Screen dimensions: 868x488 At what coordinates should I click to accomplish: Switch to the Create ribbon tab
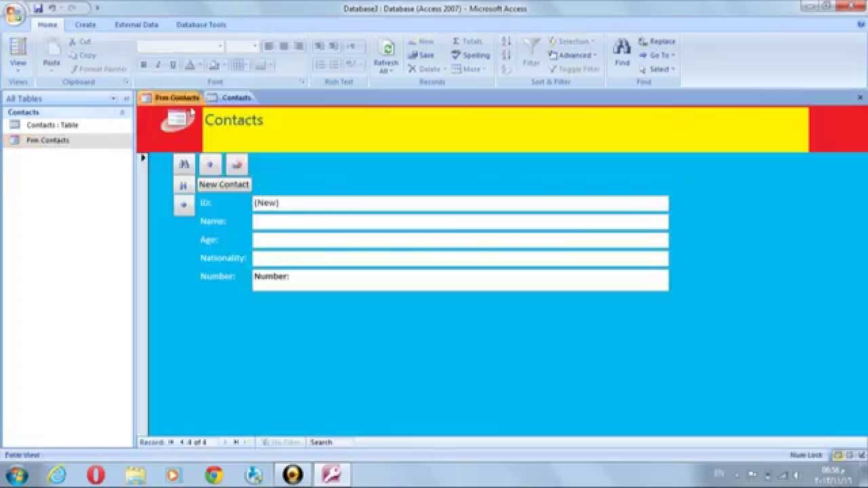click(85, 24)
